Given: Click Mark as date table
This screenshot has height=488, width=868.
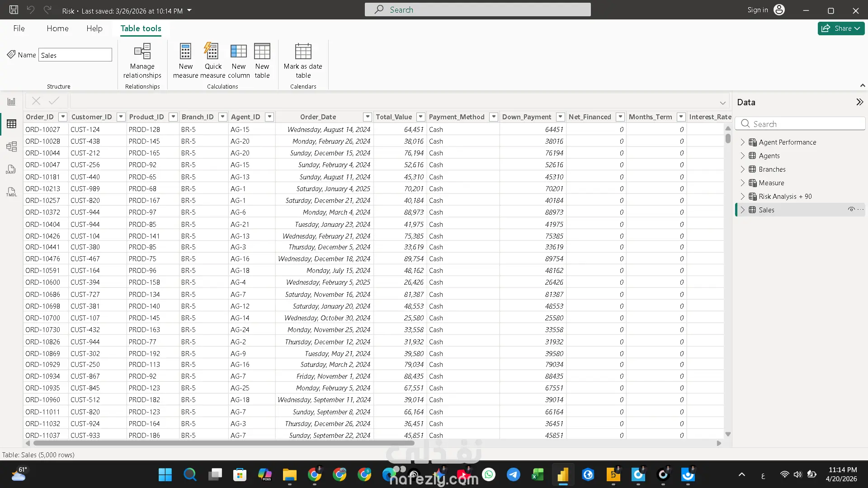Looking at the screenshot, I should tap(303, 61).
